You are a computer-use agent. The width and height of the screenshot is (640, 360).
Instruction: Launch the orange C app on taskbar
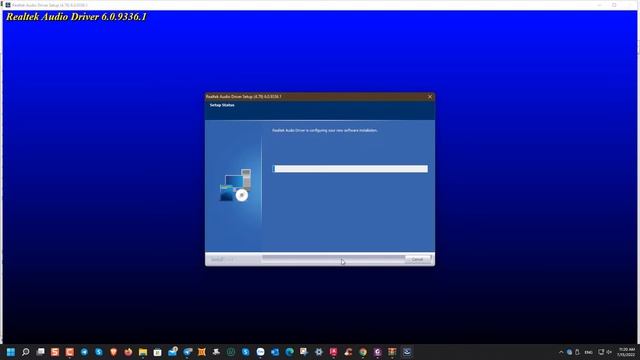pos(70,352)
